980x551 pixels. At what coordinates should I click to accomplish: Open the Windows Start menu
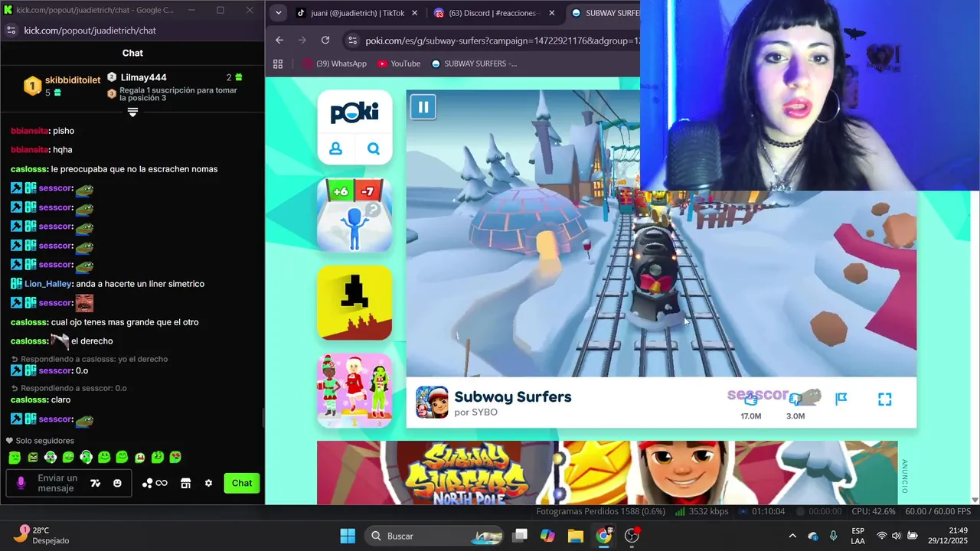[x=348, y=536]
